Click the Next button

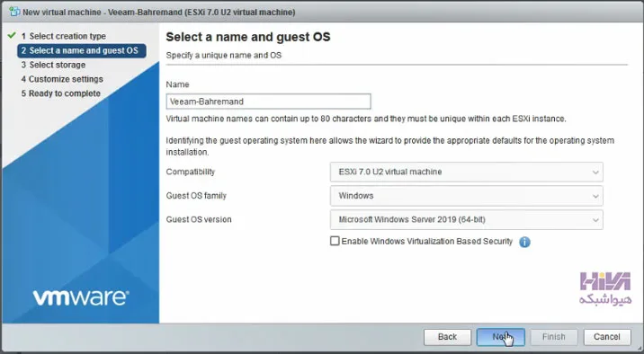[501, 337]
